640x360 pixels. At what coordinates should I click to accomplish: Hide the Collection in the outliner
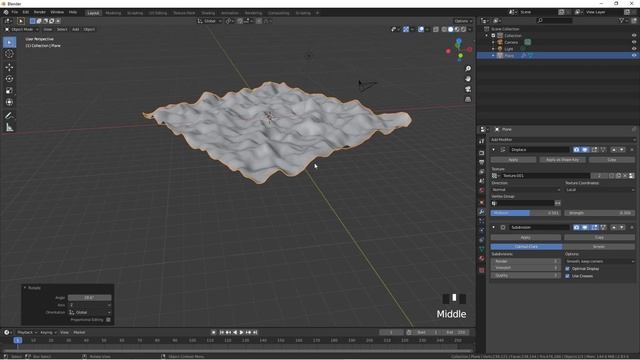(634, 36)
